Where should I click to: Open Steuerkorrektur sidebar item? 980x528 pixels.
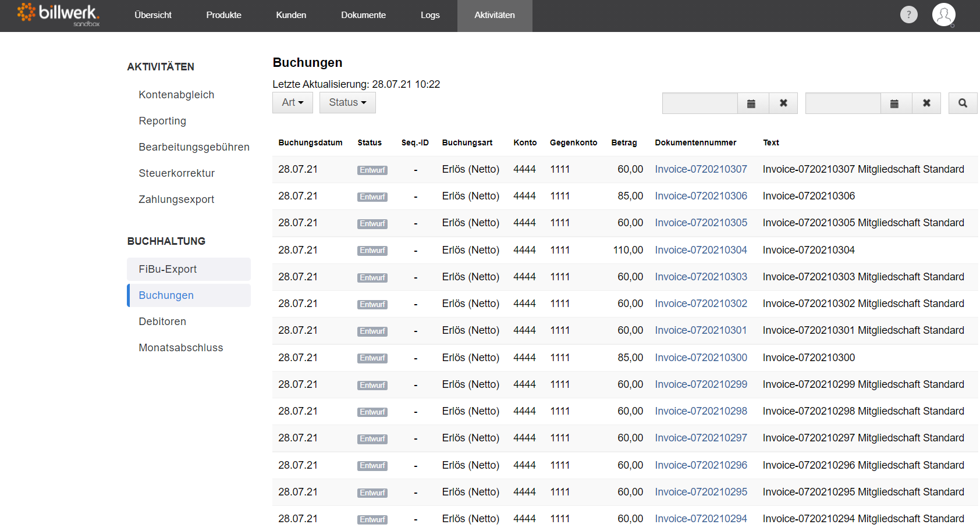click(x=176, y=173)
